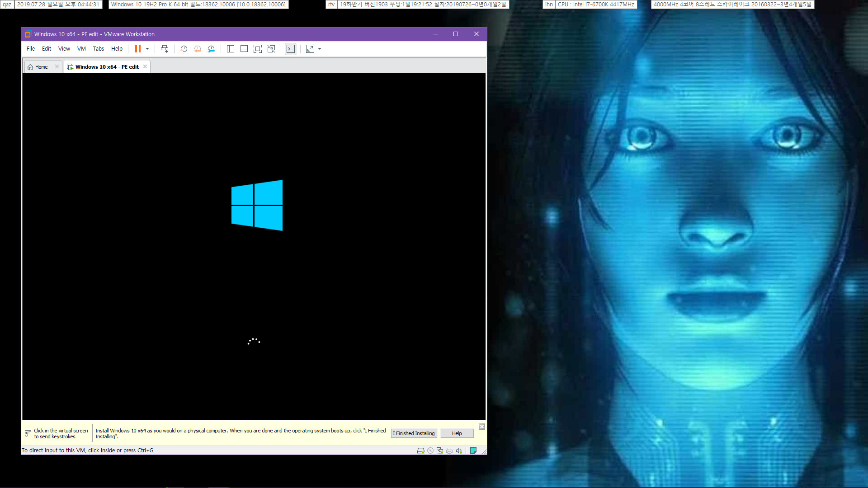Click the VMware icon in title bar

click(28, 34)
